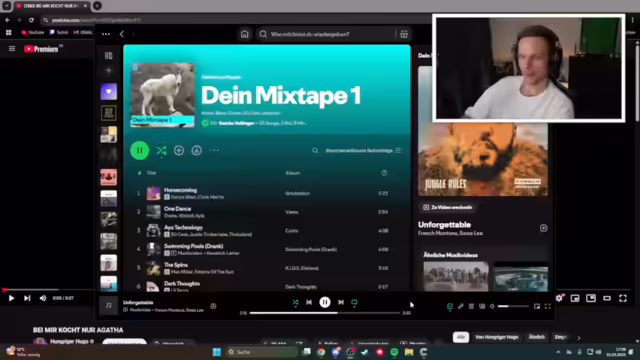Go to YouTube Premium home logo

pos(42,49)
